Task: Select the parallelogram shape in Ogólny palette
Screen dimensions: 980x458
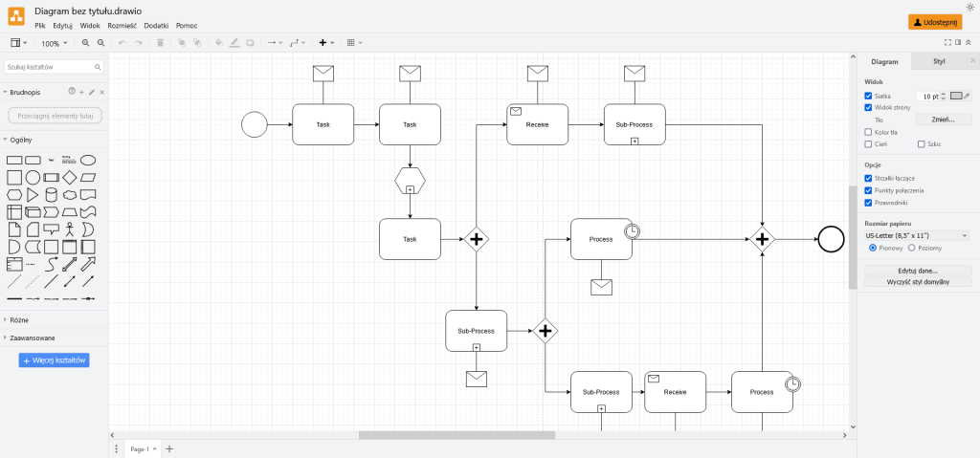Action: [88, 178]
